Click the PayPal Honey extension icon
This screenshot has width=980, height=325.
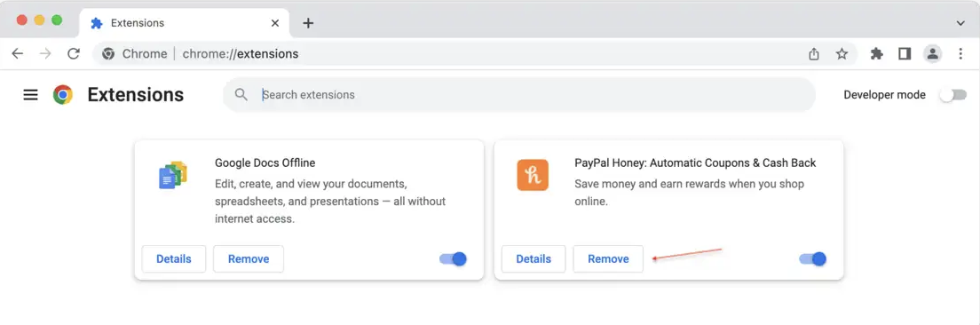pyautogui.click(x=533, y=175)
